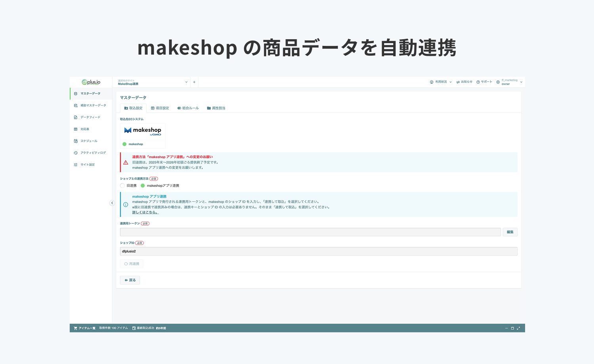Screen dimensions: 594x364
Task: Click the 戻る button
Action: coord(129,280)
